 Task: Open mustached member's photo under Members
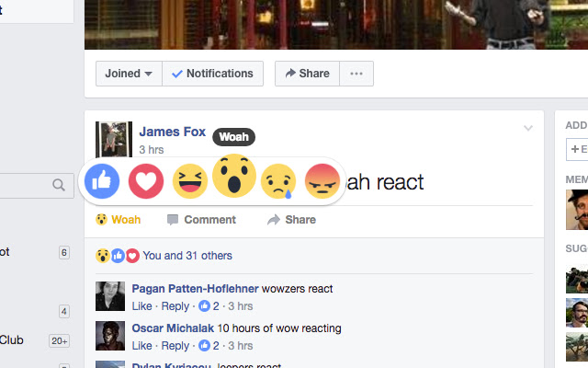(x=577, y=210)
